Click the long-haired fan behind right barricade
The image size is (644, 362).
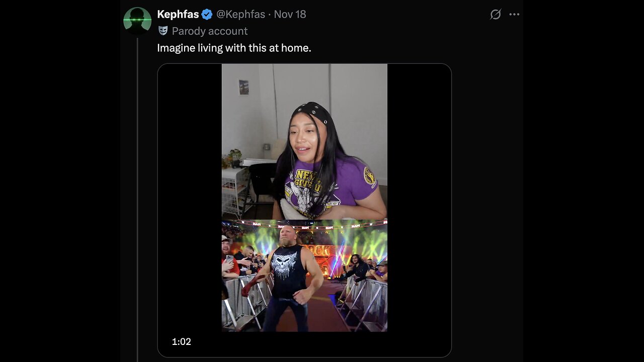[x=358, y=266]
